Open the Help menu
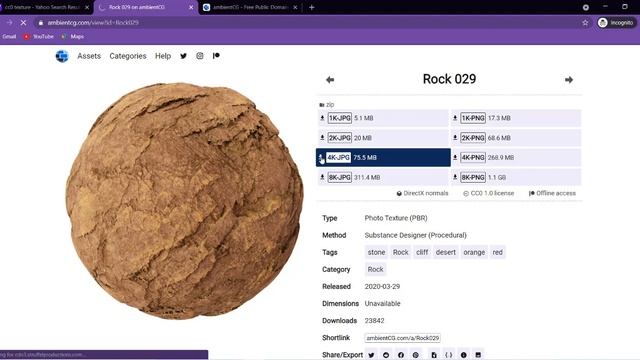This screenshot has width=640, height=360. pyautogui.click(x=163, y=56)
